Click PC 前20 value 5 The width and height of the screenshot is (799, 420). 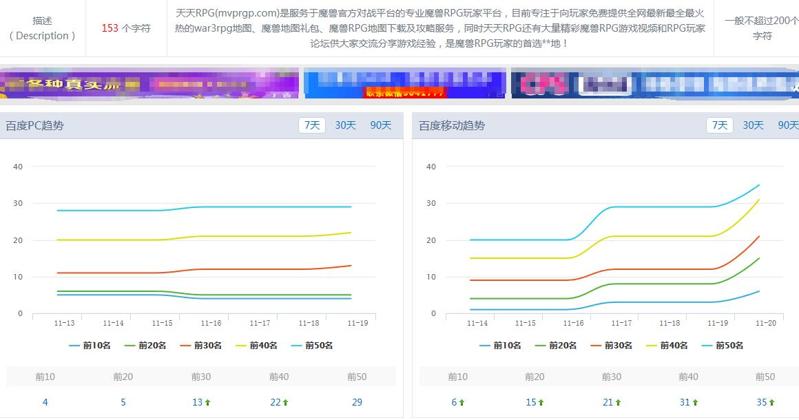(x=123, y=402)
